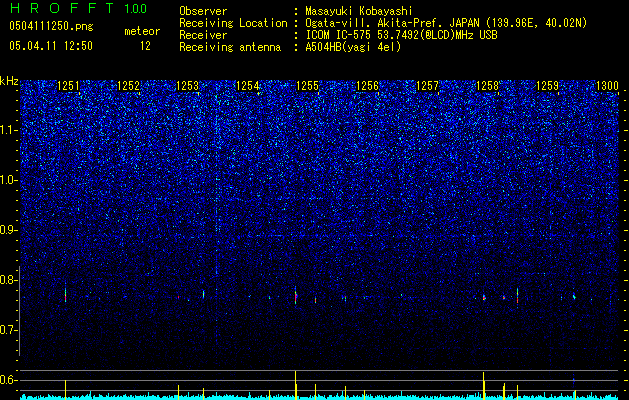Click the strong meteor echo just before 1255
The height and width of the screenshot is (400, 629).
(296, 296)
